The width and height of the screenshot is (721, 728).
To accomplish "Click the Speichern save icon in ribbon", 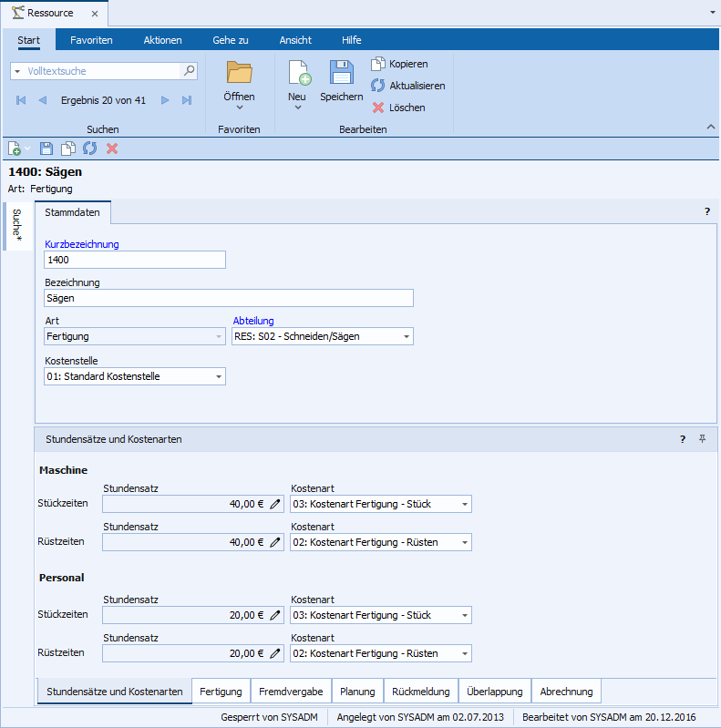I will 341,75.
